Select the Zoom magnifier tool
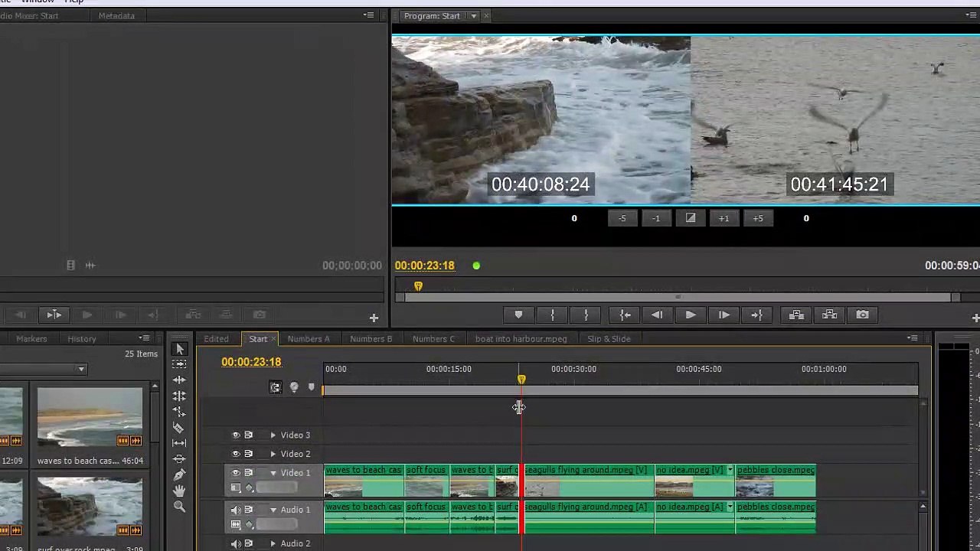 coord(179,506)
